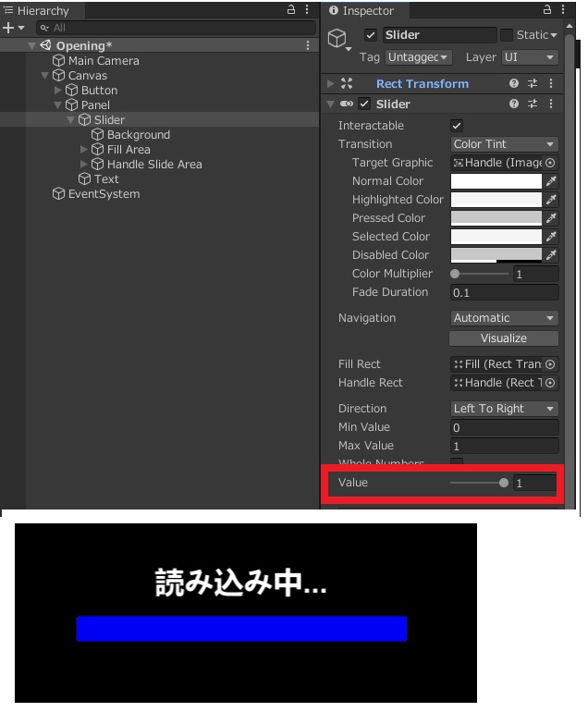The image size is (588, 712).
Task: Open the Transition dropdown showing Color Tint
Action: pos(505,144)
